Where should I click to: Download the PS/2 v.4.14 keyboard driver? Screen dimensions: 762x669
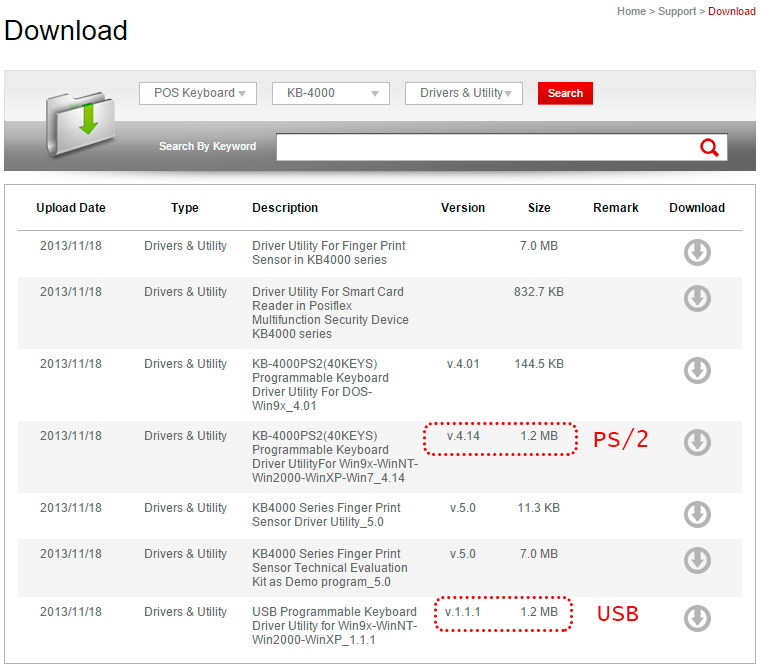(697, 442)
